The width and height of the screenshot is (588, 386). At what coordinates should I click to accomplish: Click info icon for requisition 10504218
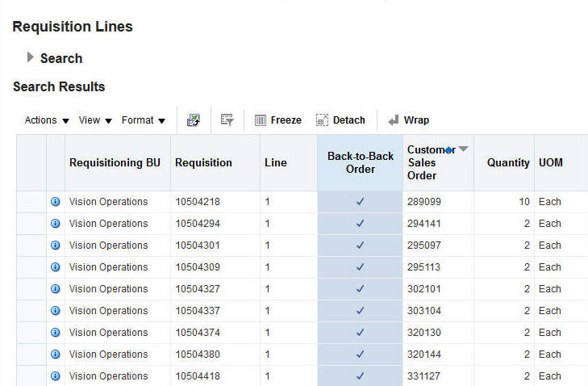click(56, 202)
